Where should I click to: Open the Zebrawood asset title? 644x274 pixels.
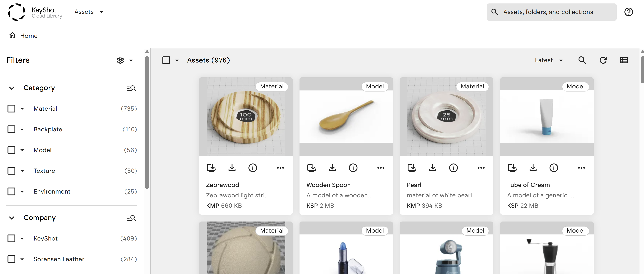[x=222, y=185]
